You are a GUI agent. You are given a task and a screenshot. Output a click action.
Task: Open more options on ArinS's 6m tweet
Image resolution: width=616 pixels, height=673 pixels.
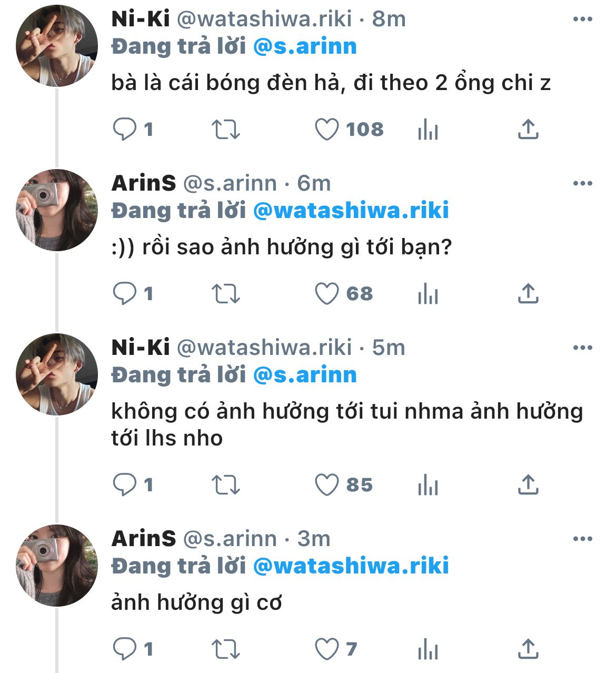click(582, 184)
